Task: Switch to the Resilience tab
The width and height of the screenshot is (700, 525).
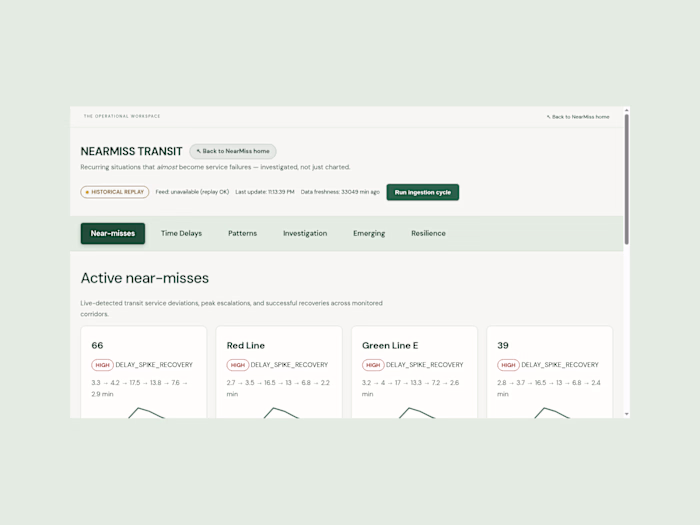Action: coord(428,233)
